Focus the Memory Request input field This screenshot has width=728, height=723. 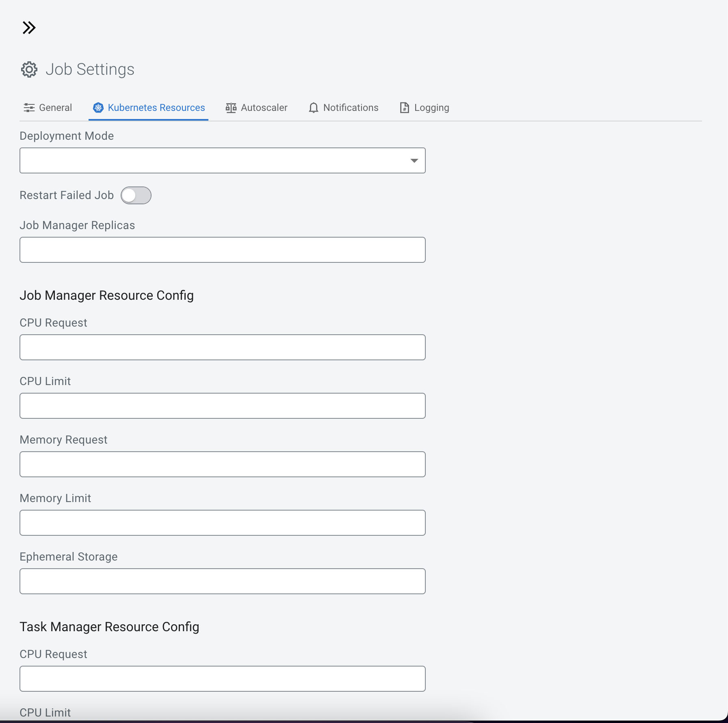(x=222, y=464)
